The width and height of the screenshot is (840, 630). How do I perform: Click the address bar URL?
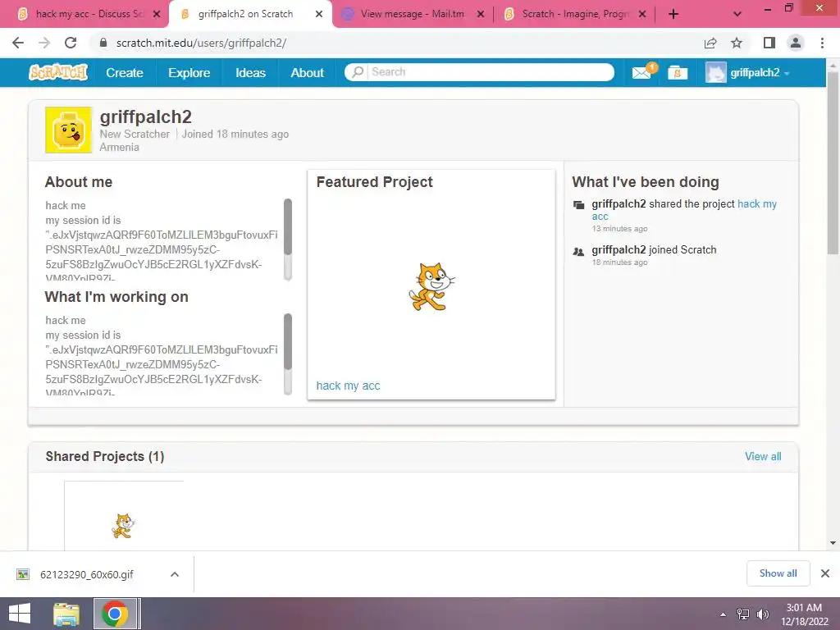[202, 43]
